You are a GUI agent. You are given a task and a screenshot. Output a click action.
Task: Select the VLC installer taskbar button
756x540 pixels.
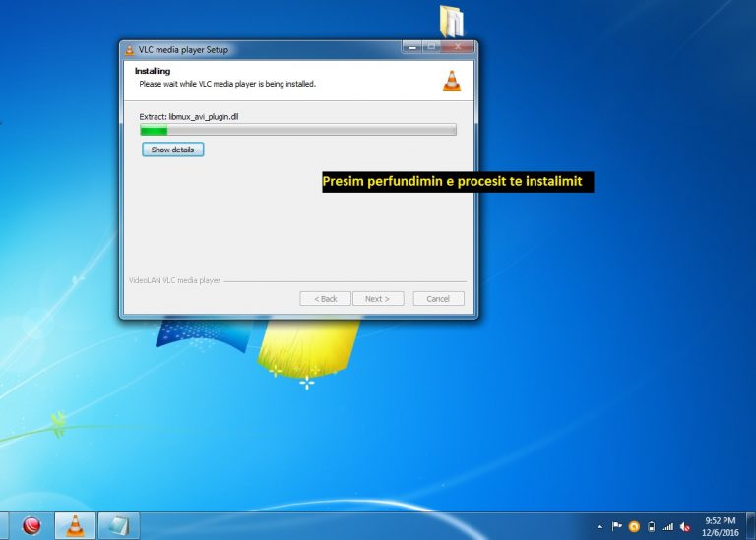coord(75,526)
